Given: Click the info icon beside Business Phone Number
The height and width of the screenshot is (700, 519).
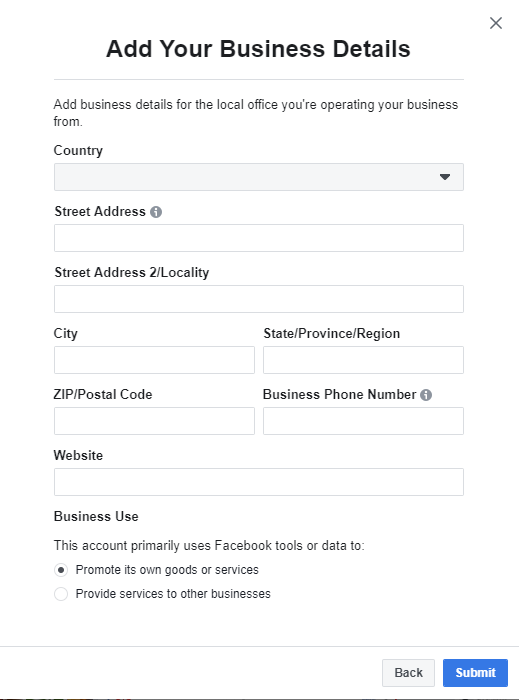Looking at the screenshot, I should tap(426, 395).
